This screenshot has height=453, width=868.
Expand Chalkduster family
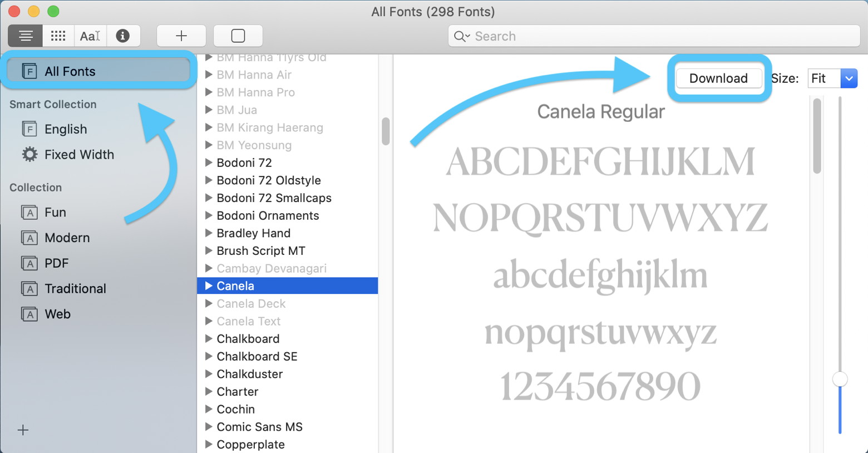[209, 374]
